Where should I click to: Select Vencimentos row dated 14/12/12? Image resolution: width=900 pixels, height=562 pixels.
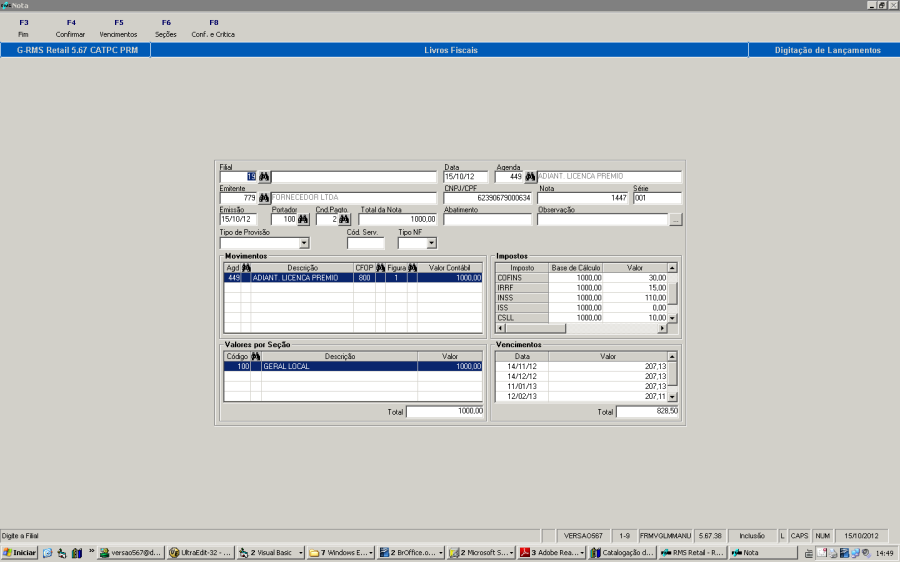pos(581,377)
